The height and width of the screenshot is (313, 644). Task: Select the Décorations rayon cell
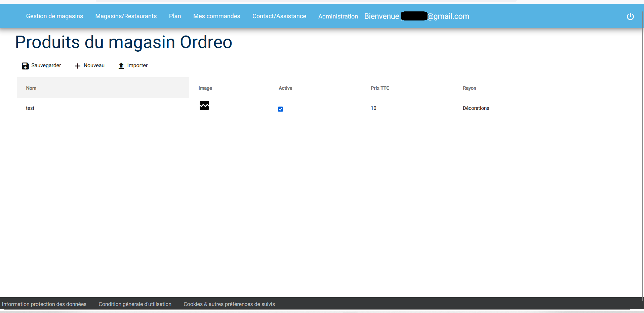[x=476, y=108]
